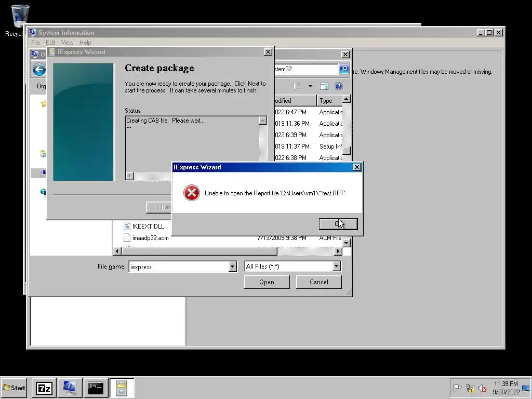Image resolution: width=532 pixels, height=399 pixels.
Task: Click the file list scroll-up arrow
Action: pyautogui.click(x=346, y=99)
